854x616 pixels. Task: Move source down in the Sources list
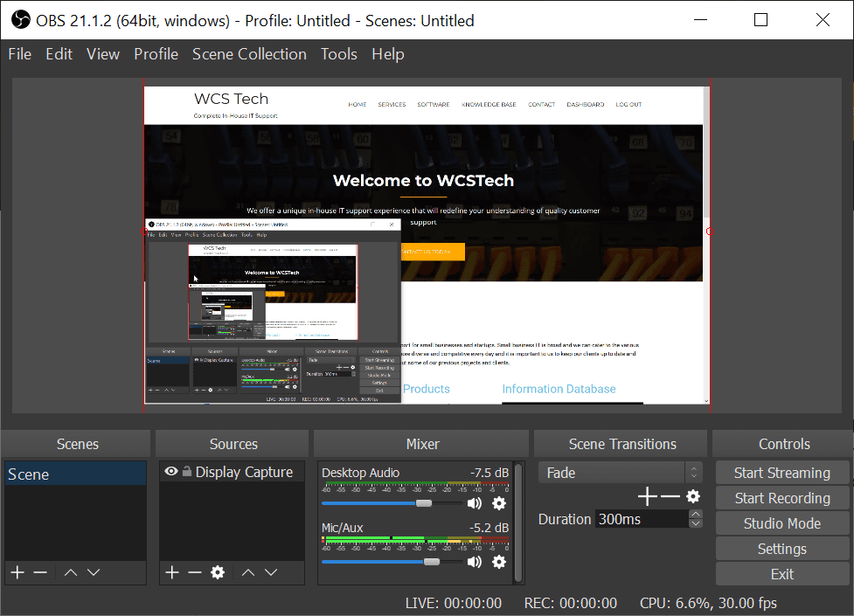click(271, 572)
